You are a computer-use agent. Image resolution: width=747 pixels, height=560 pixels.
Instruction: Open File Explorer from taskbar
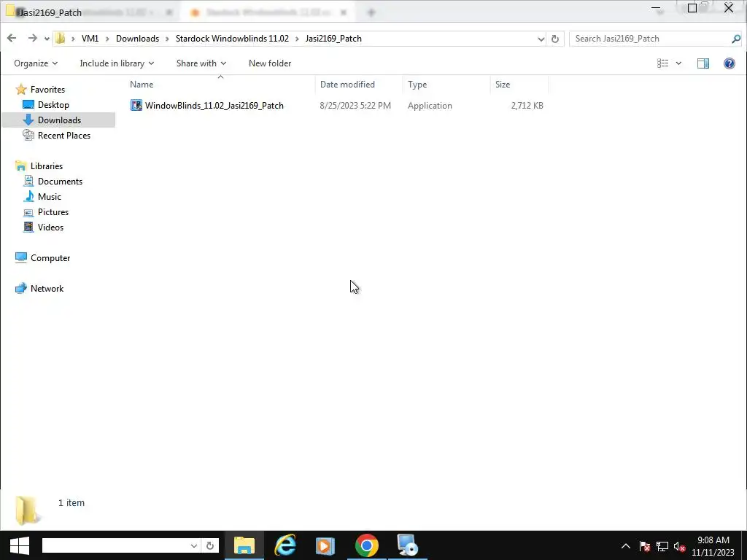(244, 545)
